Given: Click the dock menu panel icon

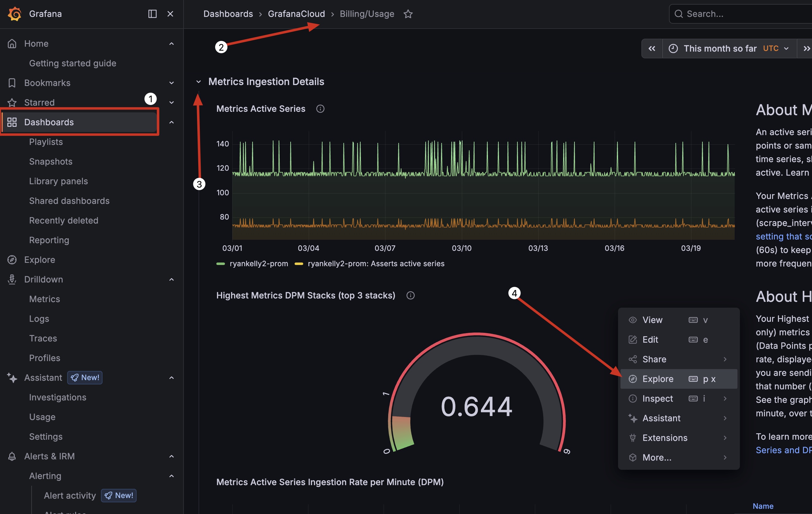Looking at the screenshot, I should (153, 14).
